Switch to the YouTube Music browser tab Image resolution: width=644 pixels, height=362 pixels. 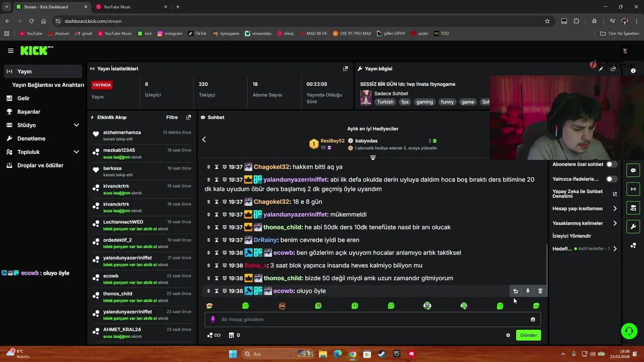[117, 7]
